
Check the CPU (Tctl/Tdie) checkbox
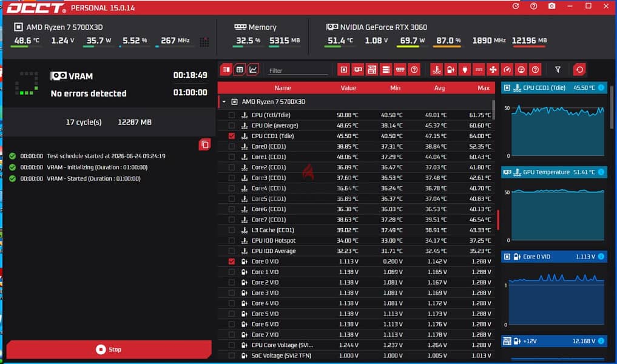coord(231,115)
